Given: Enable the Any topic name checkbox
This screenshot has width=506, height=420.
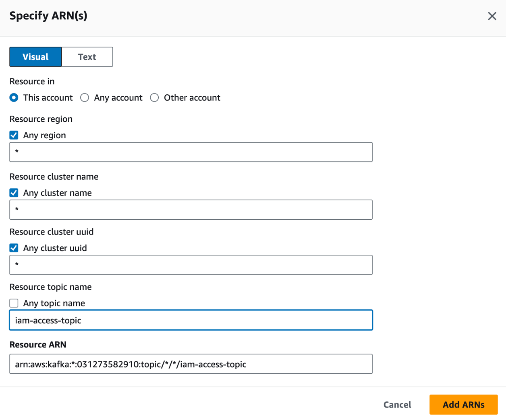Looking at the screenshot, I should [14, 303].
